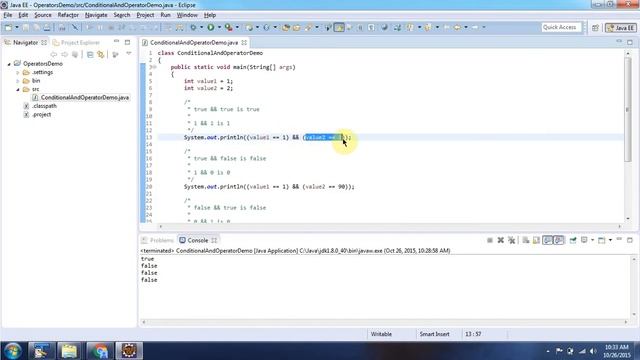
Task: Collapse the src folder
Action: pyautogui.click(x=18, y=89)
